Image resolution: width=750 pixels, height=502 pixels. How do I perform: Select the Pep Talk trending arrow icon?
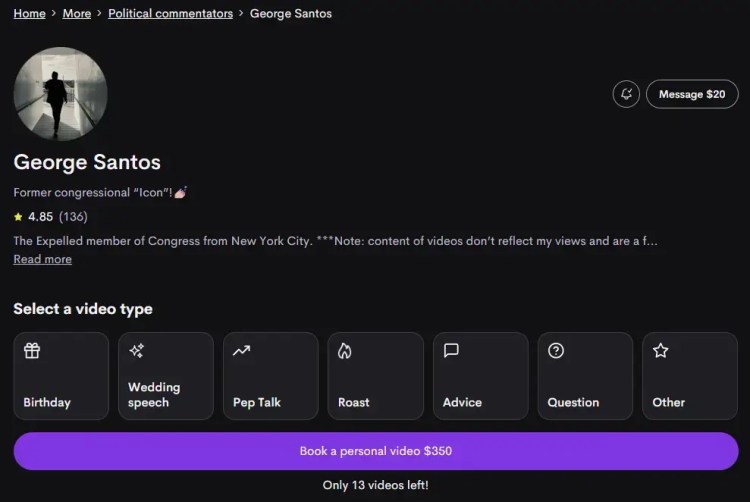(241, 351)
